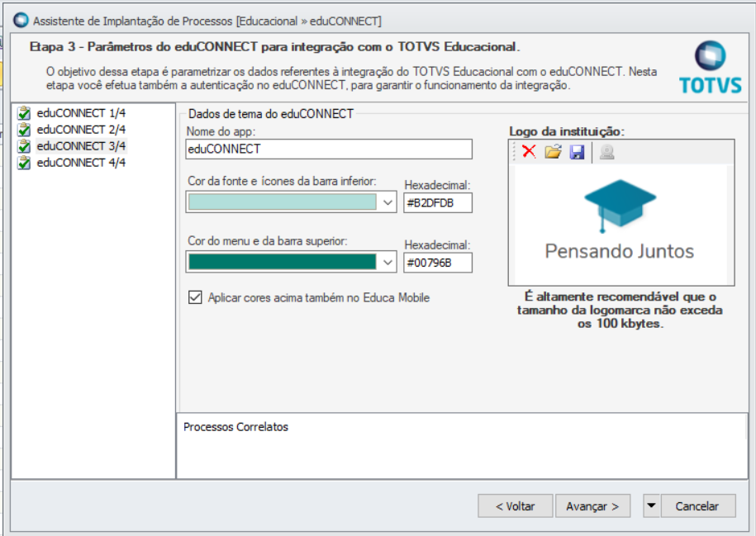Select step eduCONNECT 3/4 in the list
756x536 pixels.
point(81,145)
